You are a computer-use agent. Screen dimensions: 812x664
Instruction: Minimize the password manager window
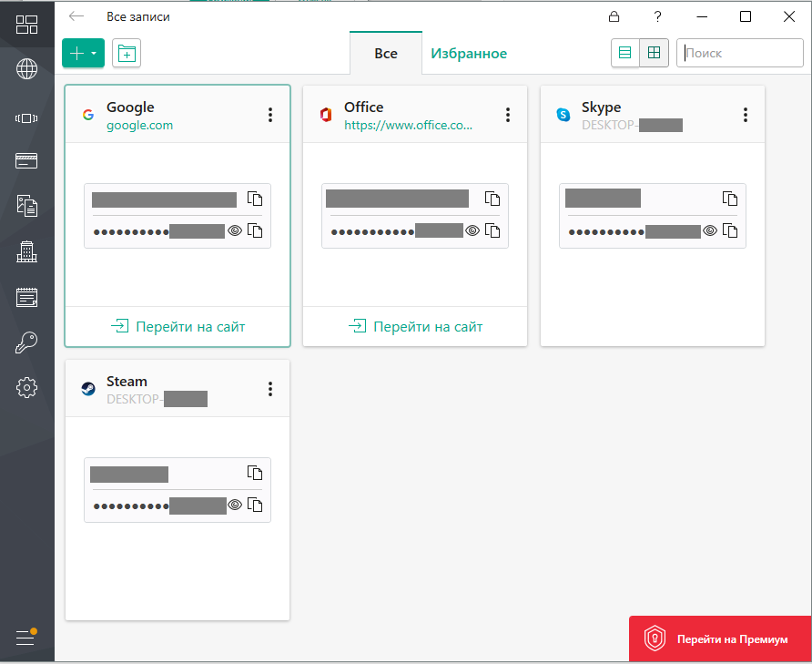tap(702, 16)
